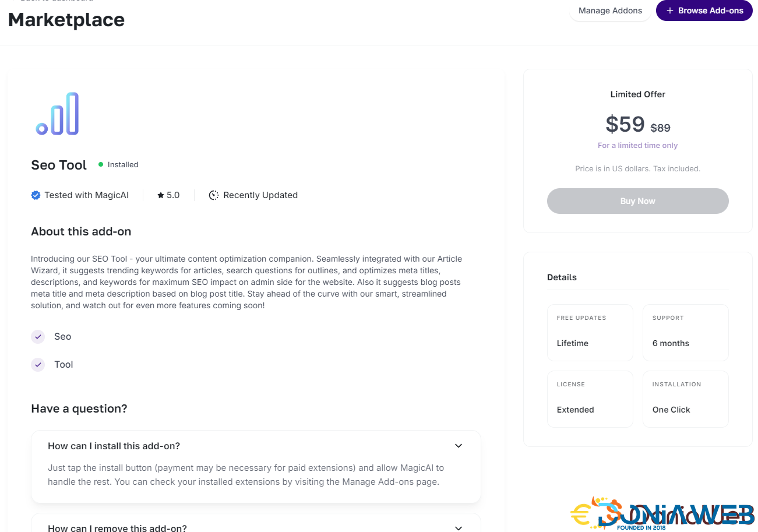This screenshot has height=532, width=758.
Task: Toggle the 'How can I install this add-on?' accordion
Action: tap(114, 446)
